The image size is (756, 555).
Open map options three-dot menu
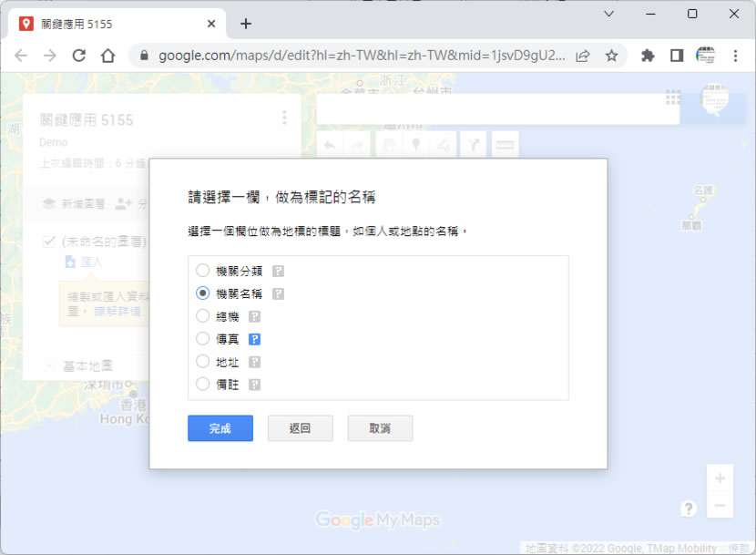(x=284, y=118)
